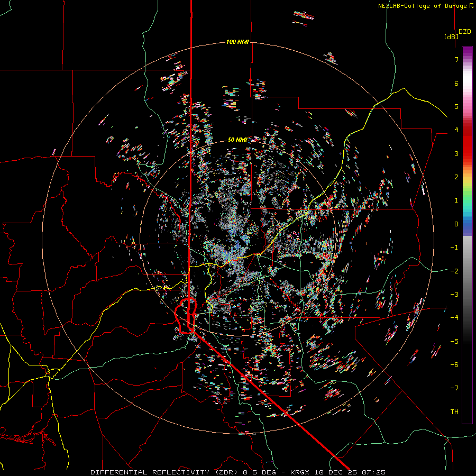Click the 10 DEC 25 07:25 timestamp
This screenshot has height=476, width=476.
pos(350,472)
